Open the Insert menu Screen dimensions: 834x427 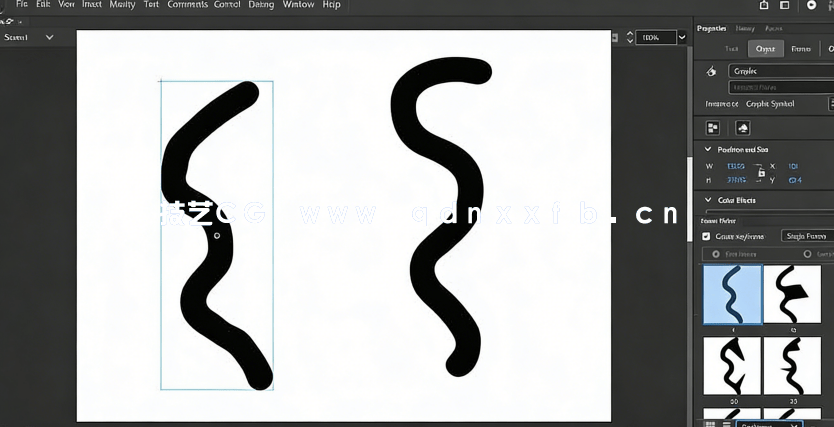(x=92, y=4)
